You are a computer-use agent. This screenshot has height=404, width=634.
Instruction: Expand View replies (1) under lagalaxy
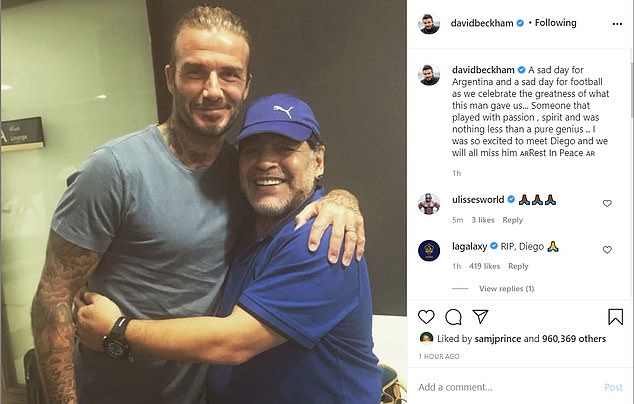click(x=506, y=288)
